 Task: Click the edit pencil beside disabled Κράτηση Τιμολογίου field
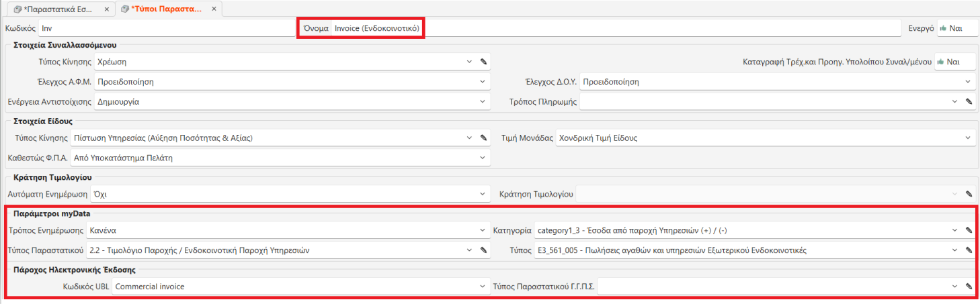pyautogui.click(x=969, y=195)
